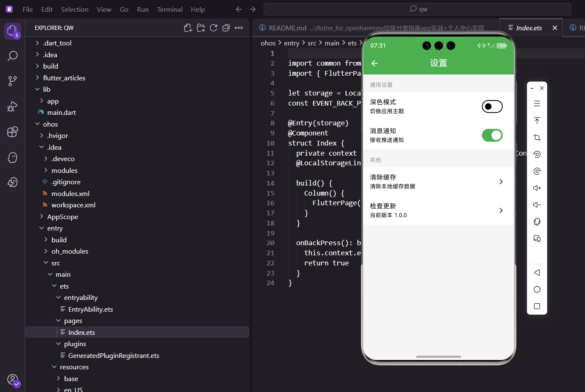Screen dimensions: 585x392
Task: Click New Folder icon in Explorer header
Action: click(201, 28)
